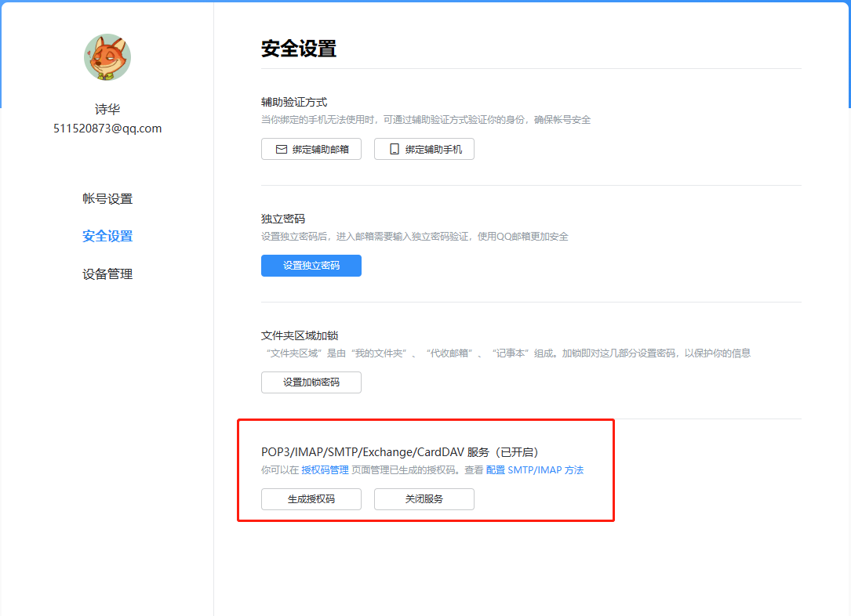
Task: Open 帐号设置 in the sidebar
Action: pyautogui.click(x=107, y=198)
